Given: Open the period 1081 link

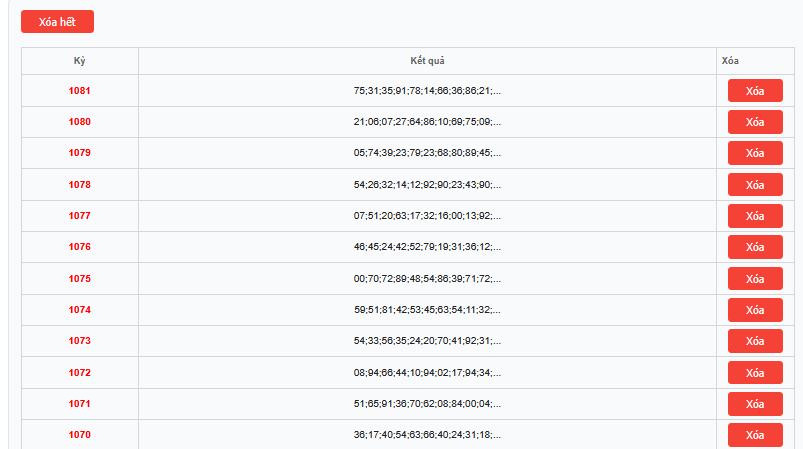Looking at the screenshot, I should click(80, 91).
